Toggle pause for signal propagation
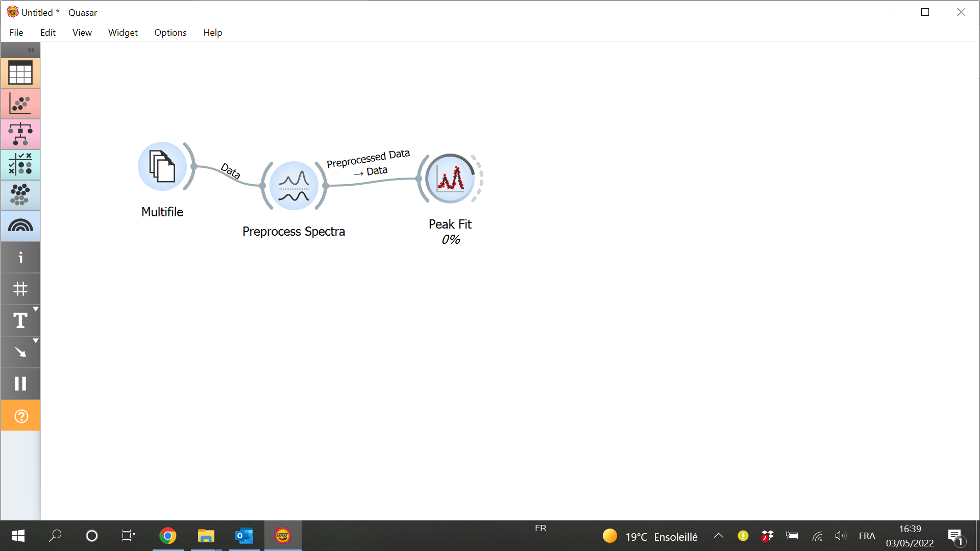 coord(20,383)
